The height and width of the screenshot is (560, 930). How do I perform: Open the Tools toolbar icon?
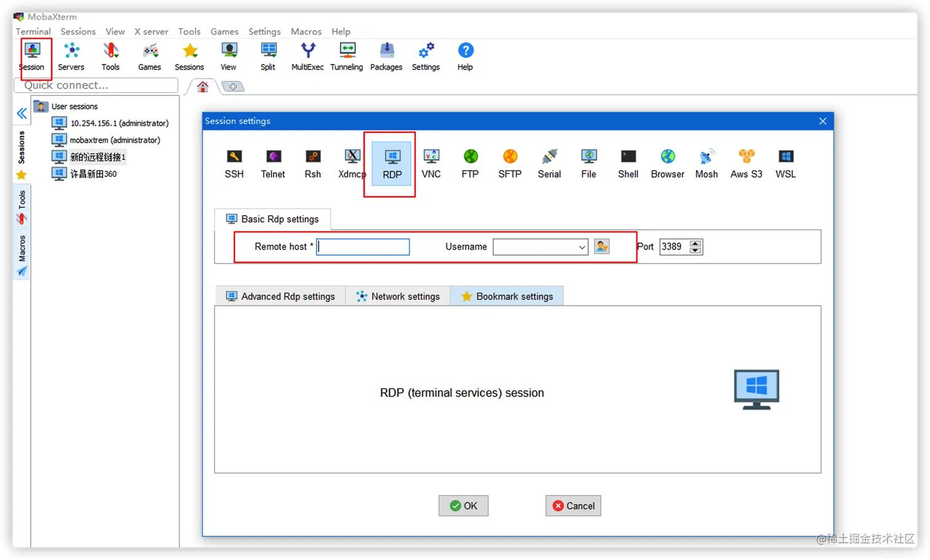click(x=111, y=57)
